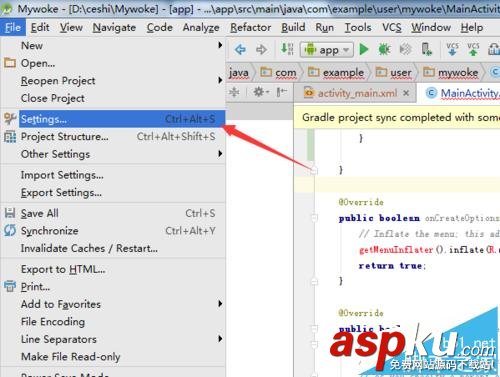Click the hide project panel icon
500x377 pixels.
(x=282, y=92)
